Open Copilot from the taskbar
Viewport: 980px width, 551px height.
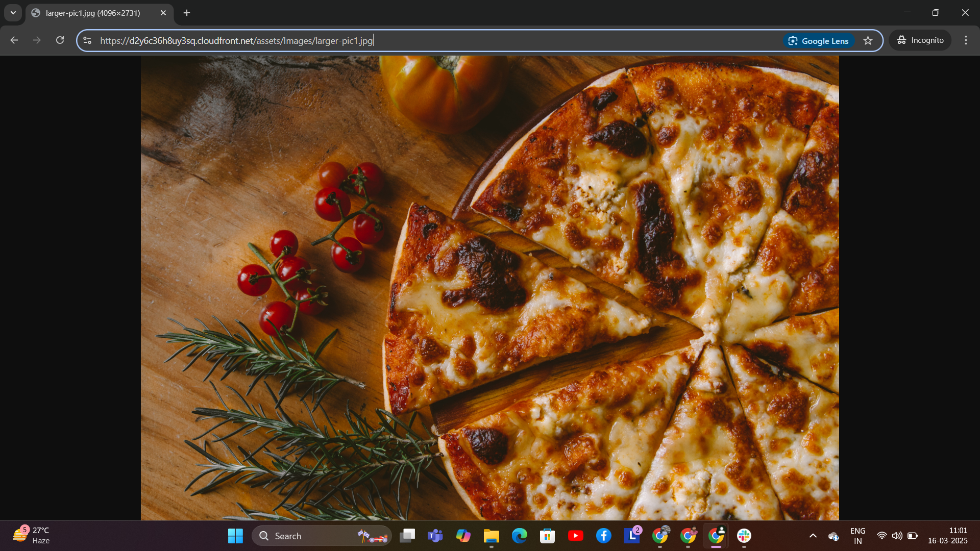(x=463, y=536)
